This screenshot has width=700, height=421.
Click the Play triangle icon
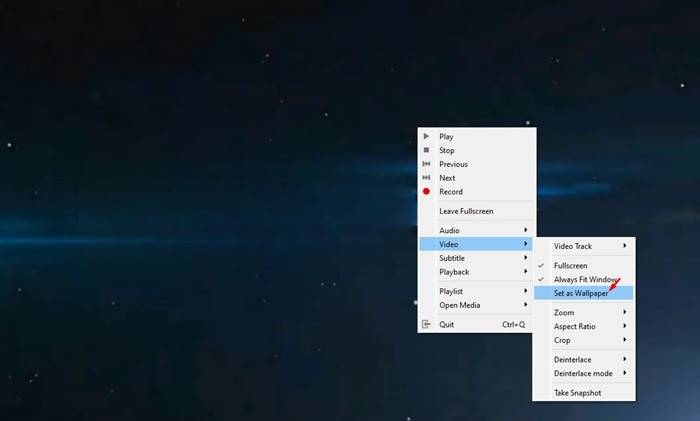click(426, 136)
